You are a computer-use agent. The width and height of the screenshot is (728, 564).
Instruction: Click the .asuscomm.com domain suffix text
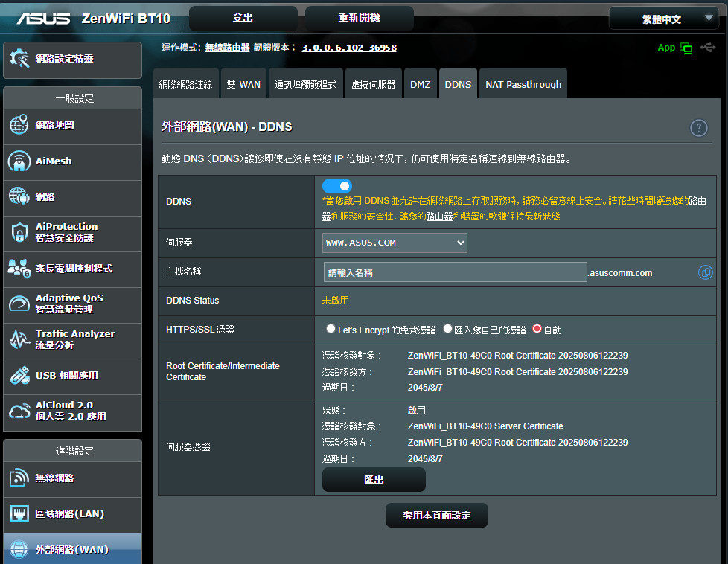click(x=621, y=273)
